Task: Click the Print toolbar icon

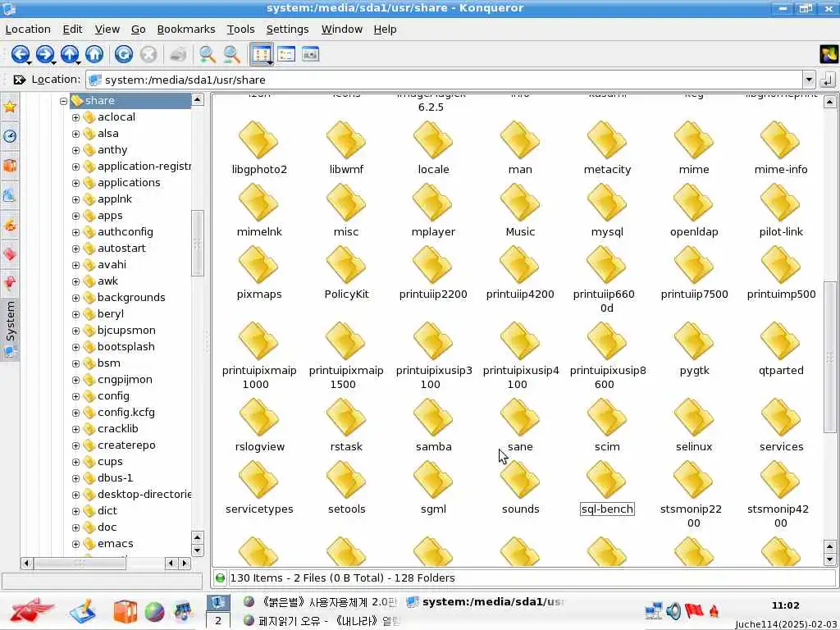Action: click(178, 54)
